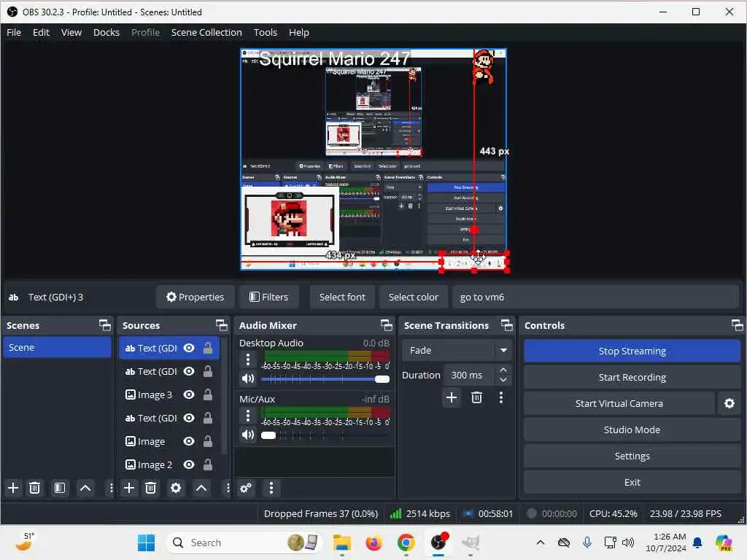Viewport: 747px width, 560px height.
Task: Open Mic/Aux options three dots
Action: (248, 416)
